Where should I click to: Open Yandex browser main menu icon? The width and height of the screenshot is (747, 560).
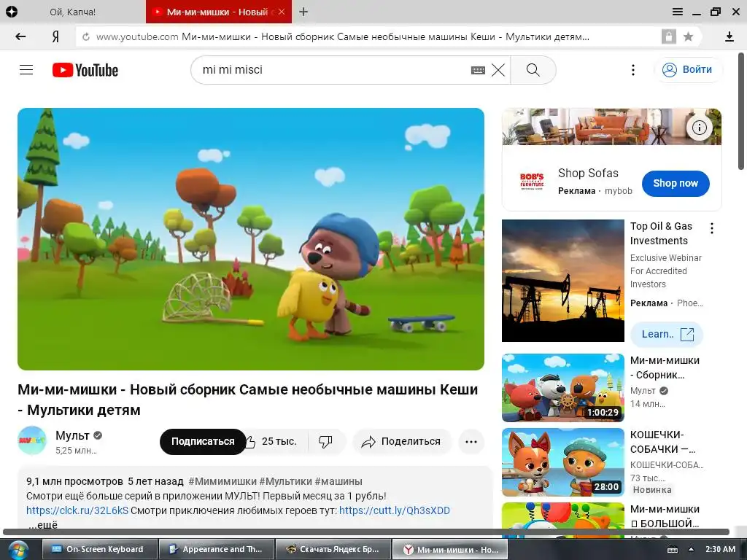pos(678,12)
